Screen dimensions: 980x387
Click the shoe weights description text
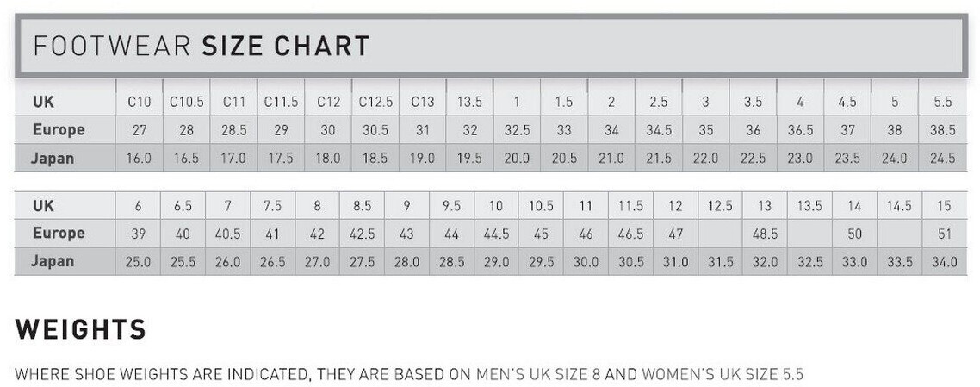coord(409,374)
